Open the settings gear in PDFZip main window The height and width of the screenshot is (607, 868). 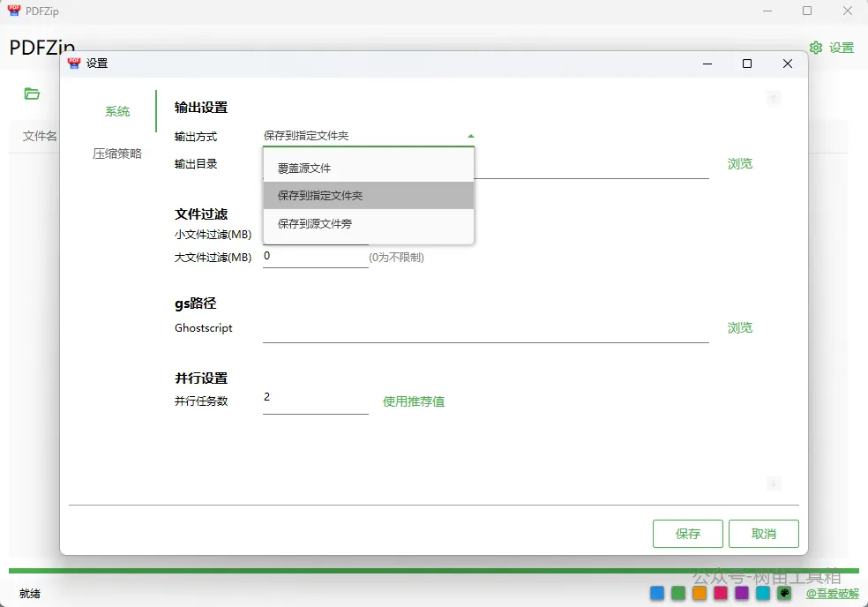click(815, 48)
